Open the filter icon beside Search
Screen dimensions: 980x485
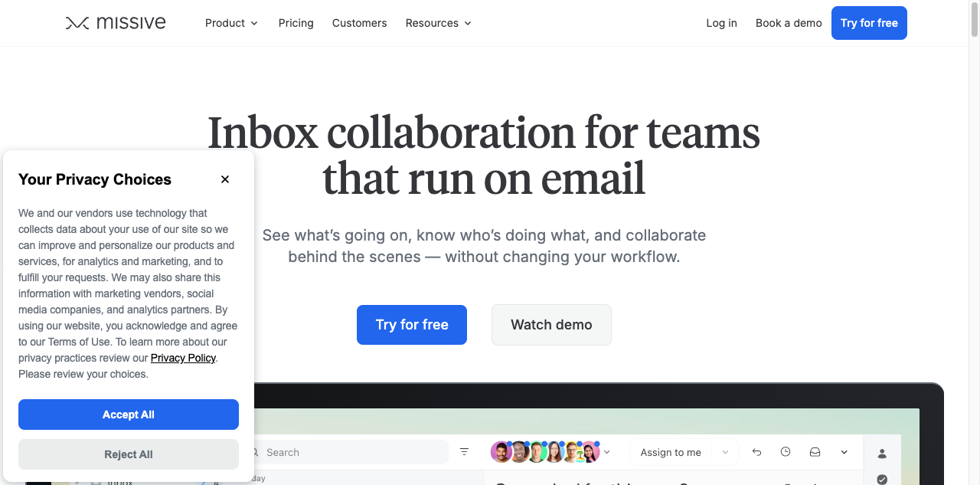[464, 452]
